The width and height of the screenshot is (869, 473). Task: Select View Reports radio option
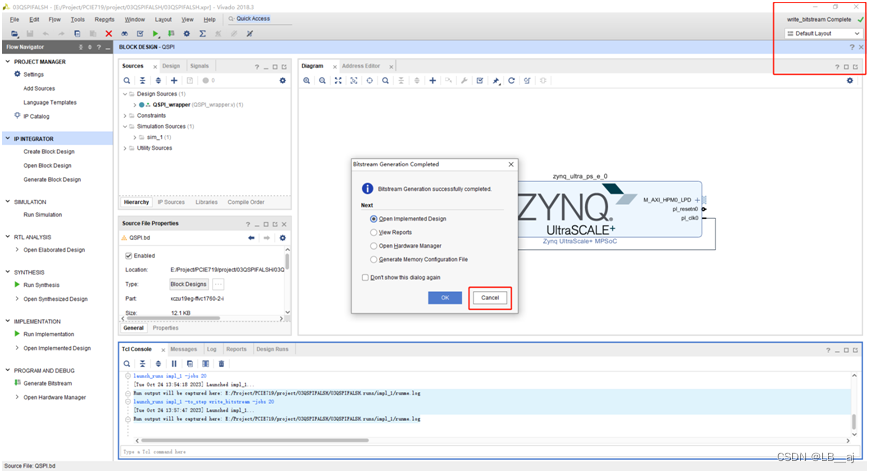coord(374,232)
